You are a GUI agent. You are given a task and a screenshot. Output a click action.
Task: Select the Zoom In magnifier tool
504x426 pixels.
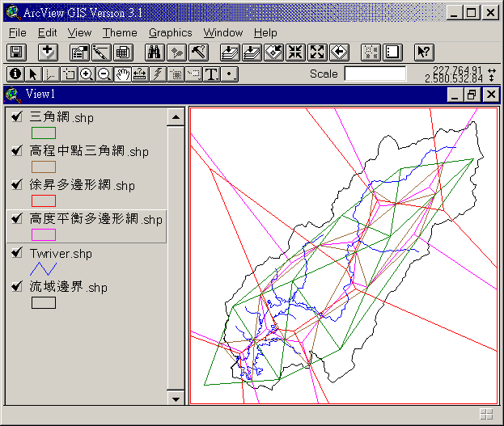click(x=86, y=74)
